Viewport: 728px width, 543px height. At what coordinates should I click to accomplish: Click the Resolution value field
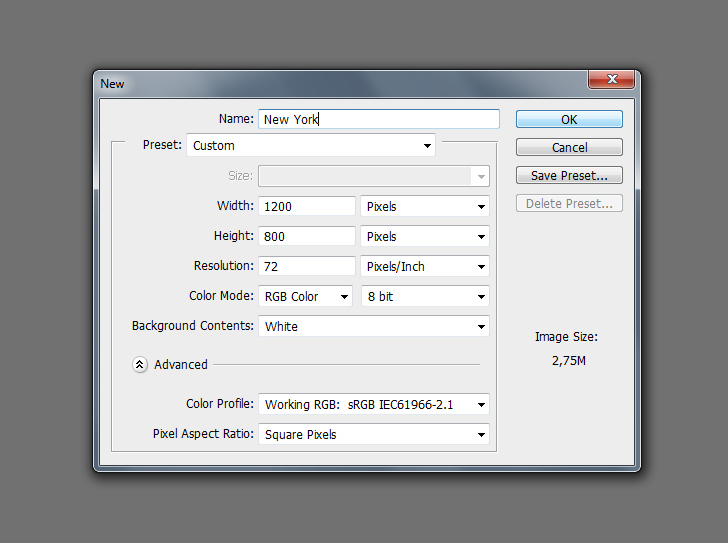(x=307, y=267)
